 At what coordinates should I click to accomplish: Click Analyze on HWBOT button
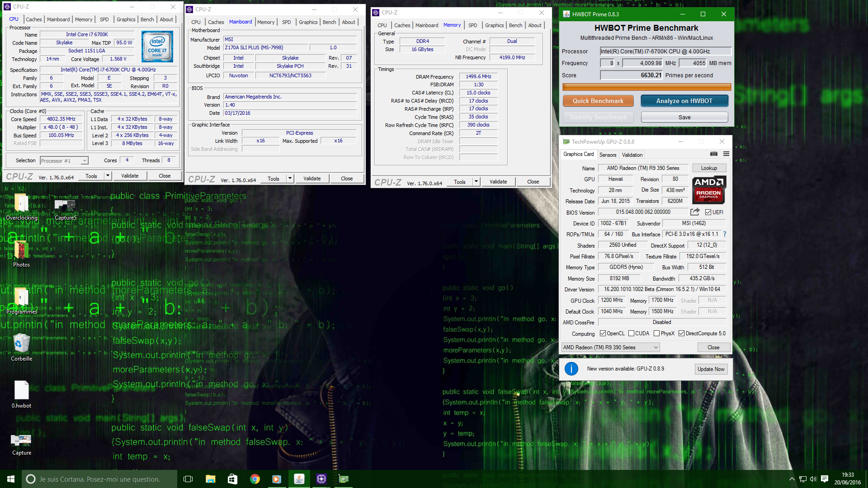pyautogui.click(x=684, y=101)
